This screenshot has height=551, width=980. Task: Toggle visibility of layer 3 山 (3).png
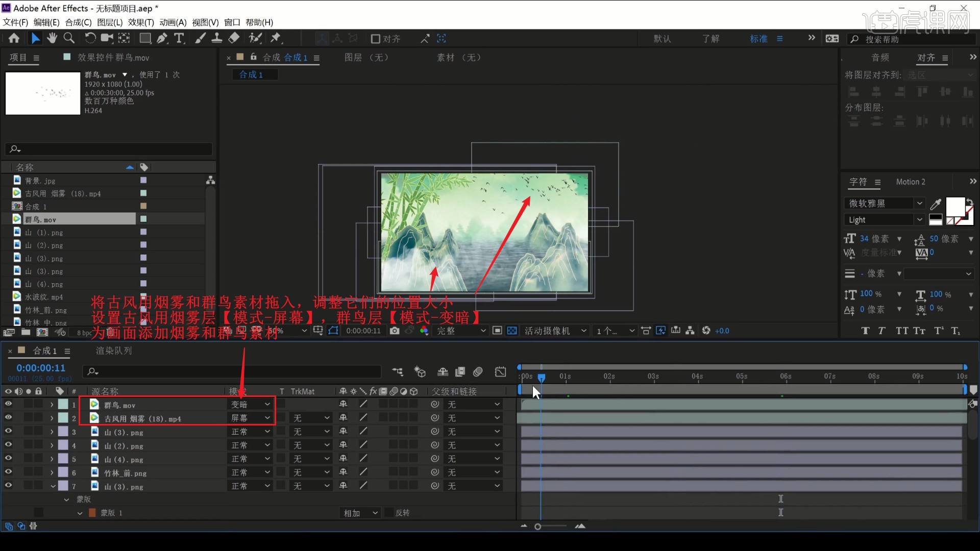click(x=8, y=431)
